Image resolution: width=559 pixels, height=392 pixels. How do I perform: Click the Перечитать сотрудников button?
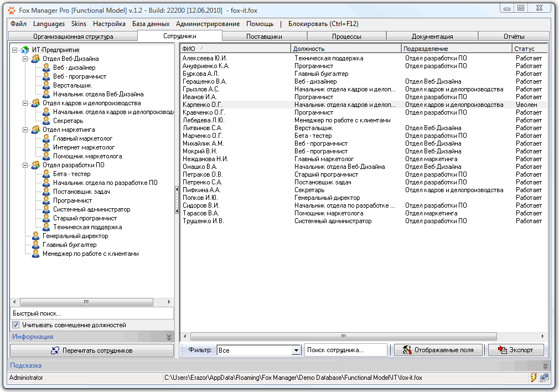point(92,350)
